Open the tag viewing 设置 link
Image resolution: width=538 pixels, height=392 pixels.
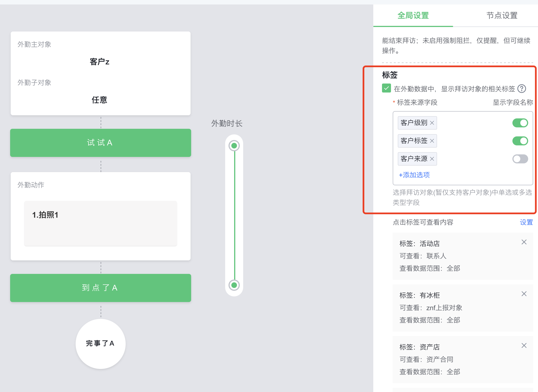[x=526, y=222]
